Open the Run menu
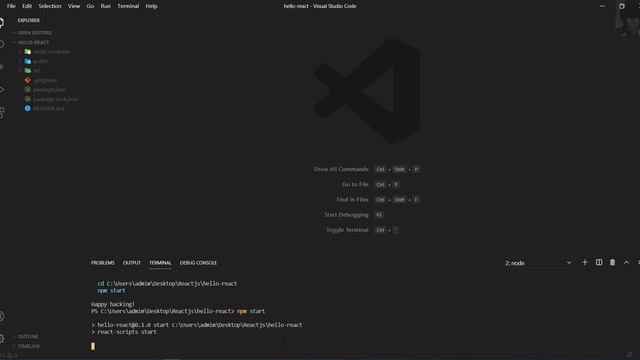The image size is (640, 360). pyautogui.click(x=106, y=6)
